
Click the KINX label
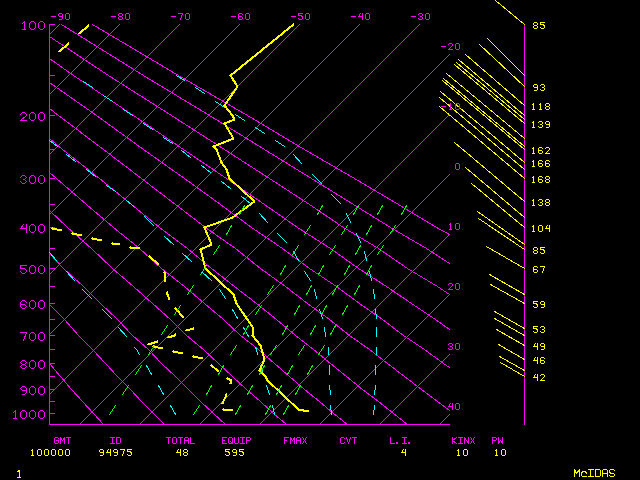[462, 440]
